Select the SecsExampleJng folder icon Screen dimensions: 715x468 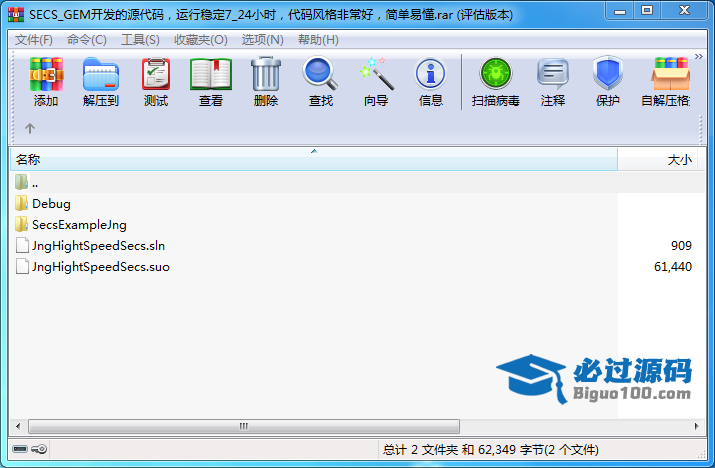(x=21, y=224)
